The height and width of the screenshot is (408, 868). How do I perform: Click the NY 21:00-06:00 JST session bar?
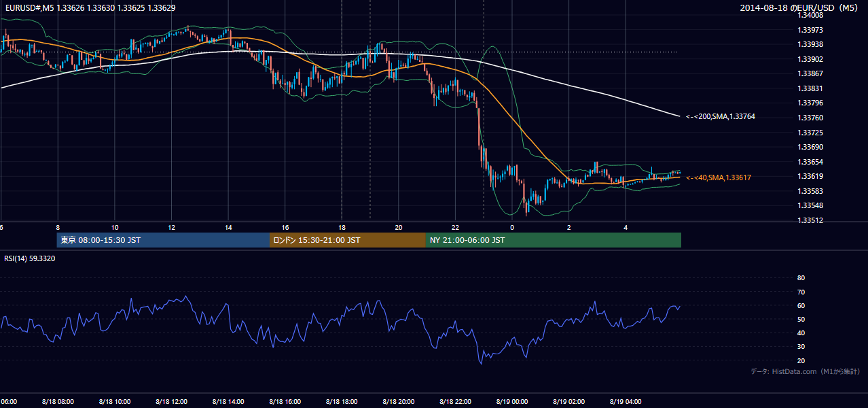click(x=554, y=240)
